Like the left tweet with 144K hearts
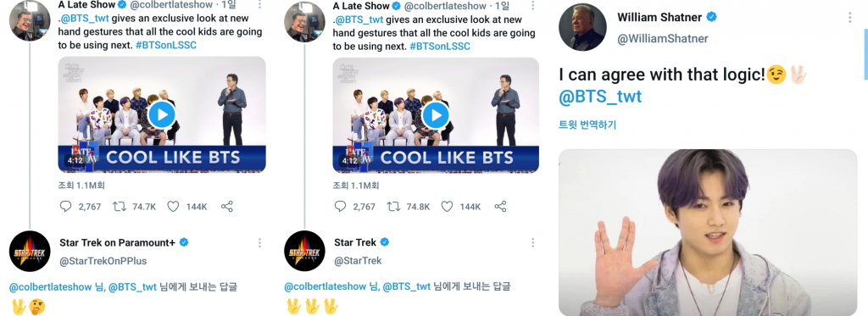 click(173, 207)
